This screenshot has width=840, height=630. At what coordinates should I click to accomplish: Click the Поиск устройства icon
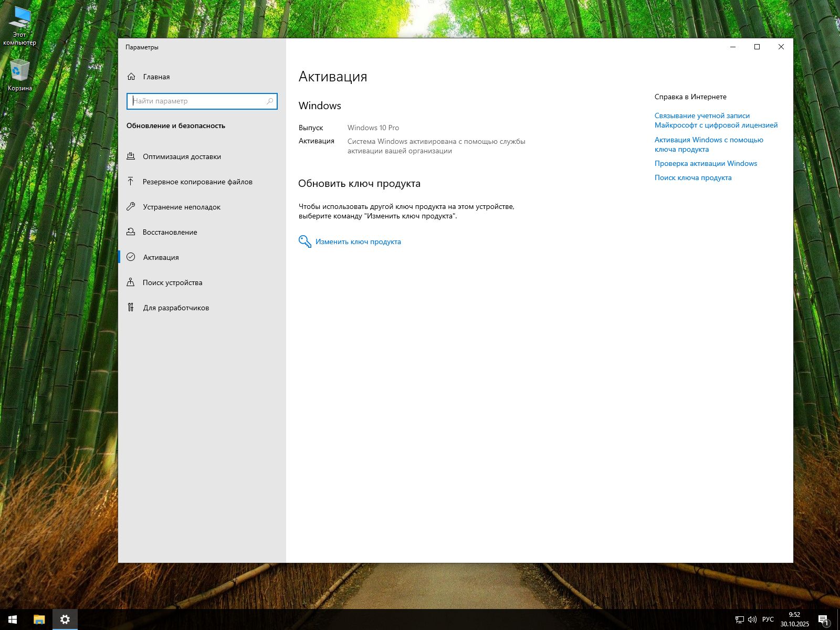[131, 282]
